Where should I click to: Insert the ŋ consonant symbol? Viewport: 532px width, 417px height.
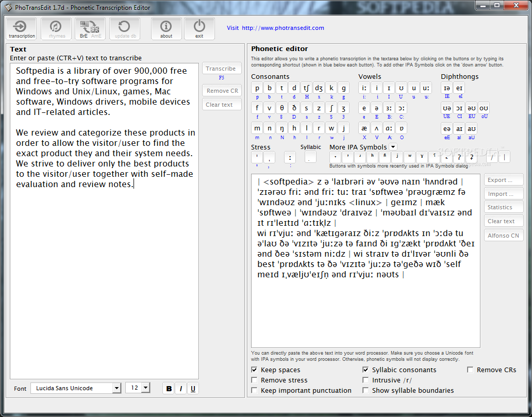tap(281, 128)
